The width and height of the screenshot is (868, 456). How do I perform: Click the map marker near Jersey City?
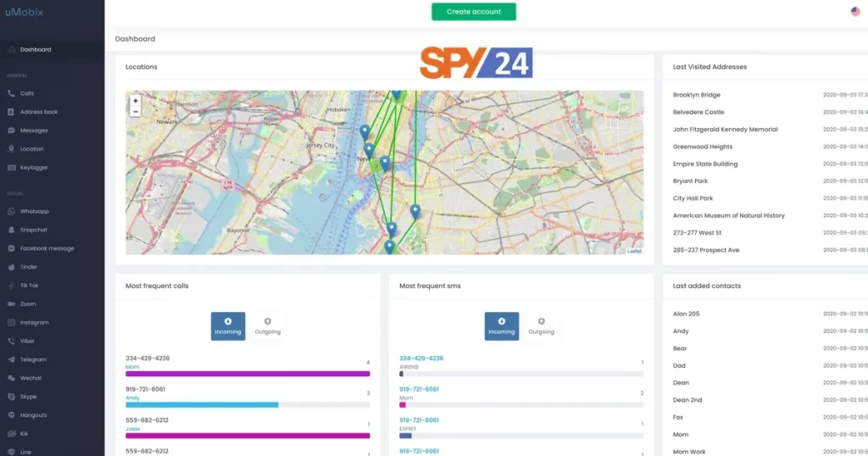pyautogui.click(x=364, y=132)
